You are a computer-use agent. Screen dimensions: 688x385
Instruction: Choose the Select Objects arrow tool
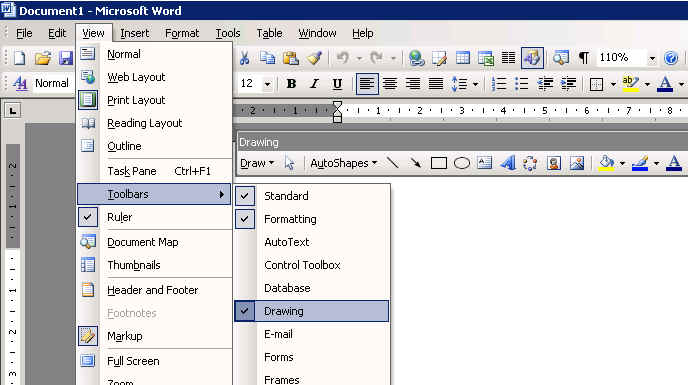click(289, 163)
